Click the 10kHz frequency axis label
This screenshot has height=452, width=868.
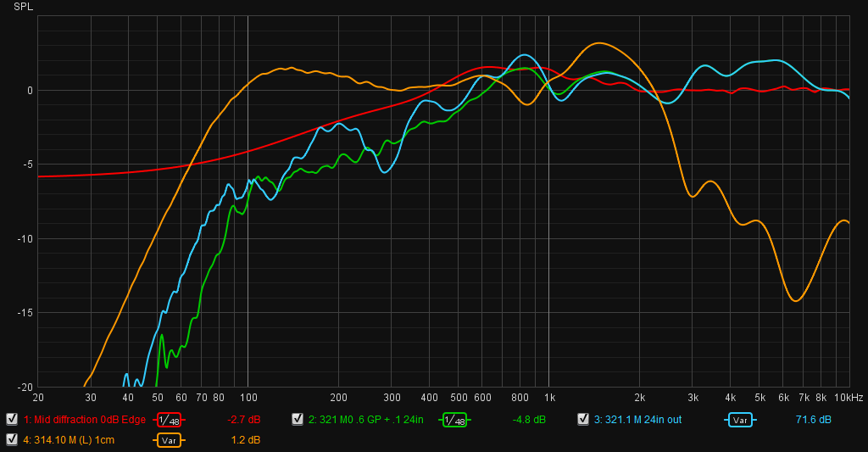[849, 398]
